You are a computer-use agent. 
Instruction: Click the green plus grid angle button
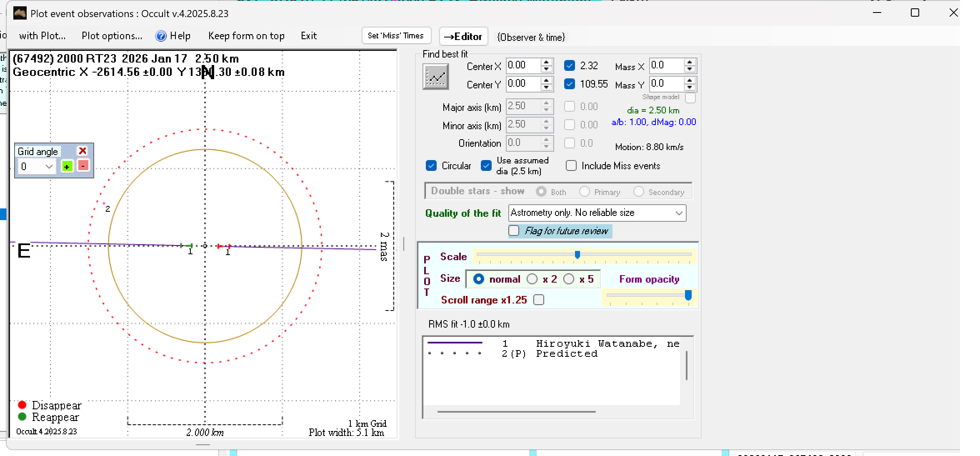pyautogui.click(x=67, y=166)
